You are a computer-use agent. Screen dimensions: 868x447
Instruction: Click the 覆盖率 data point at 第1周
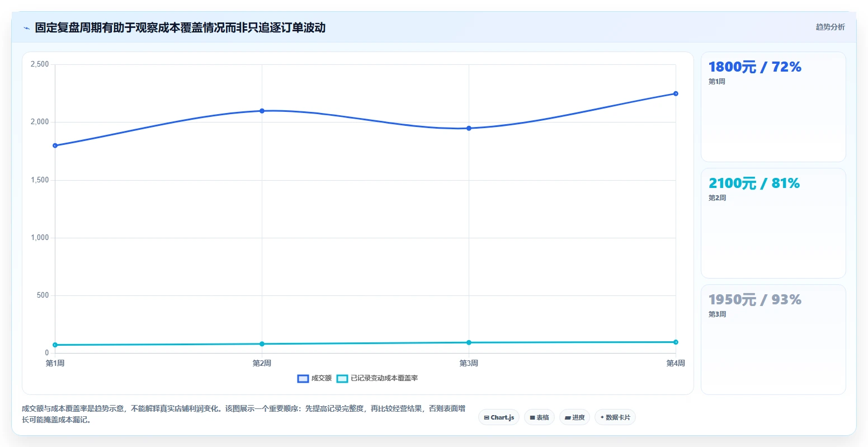tap(55, 345)
